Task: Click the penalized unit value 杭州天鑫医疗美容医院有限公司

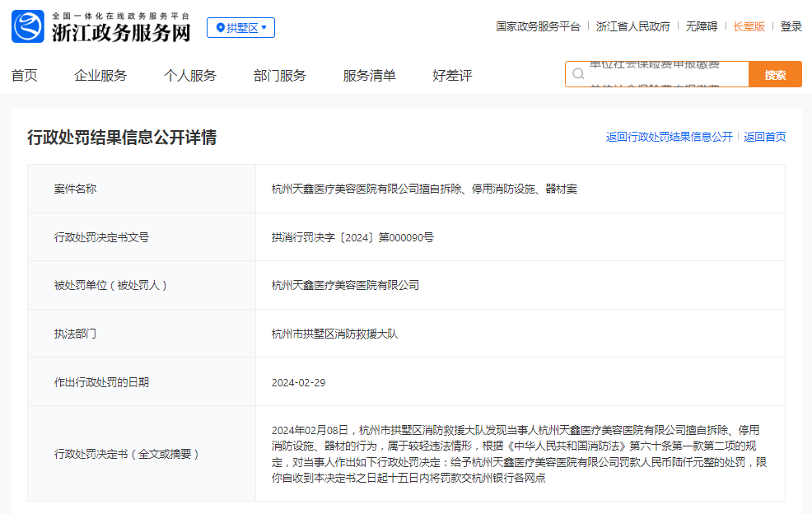Action: click(345, 285)
